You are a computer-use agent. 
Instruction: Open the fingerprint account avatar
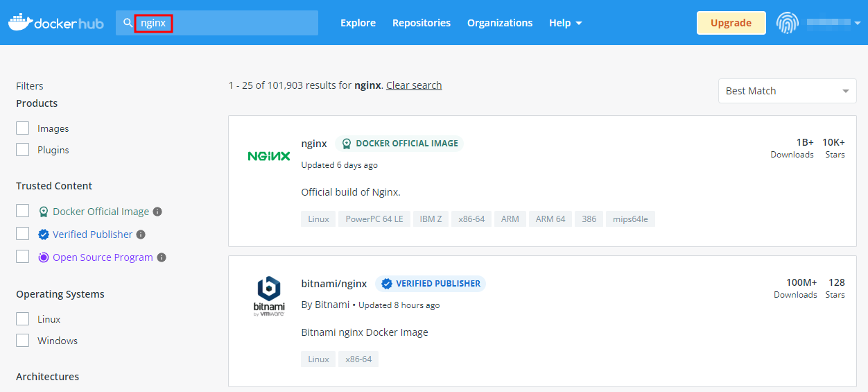(x=787, y=23)
